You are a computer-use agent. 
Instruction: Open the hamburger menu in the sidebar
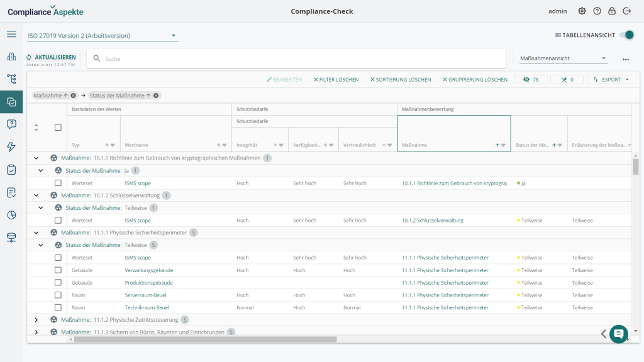coord(11,34)
